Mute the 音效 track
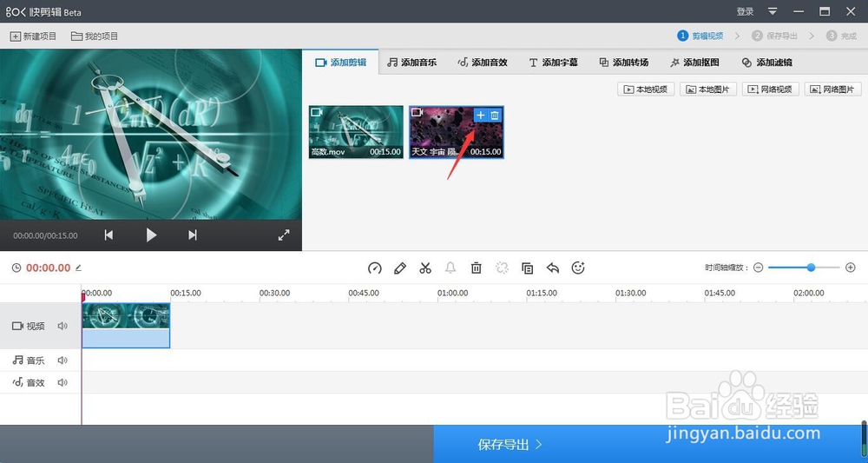The image size is (868, 463). pyautogui.click(x=62, y=383)
